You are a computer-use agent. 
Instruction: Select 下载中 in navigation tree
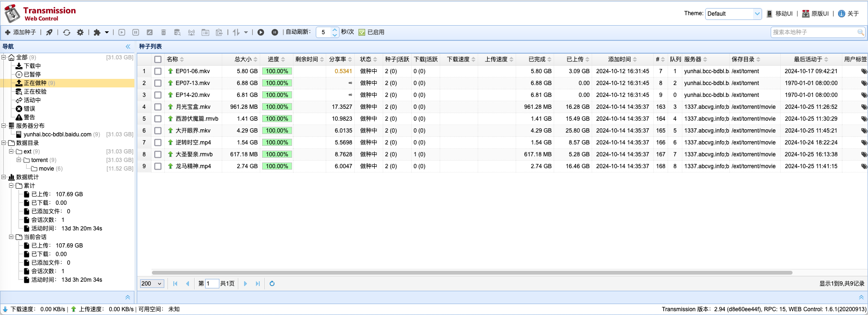32,66
